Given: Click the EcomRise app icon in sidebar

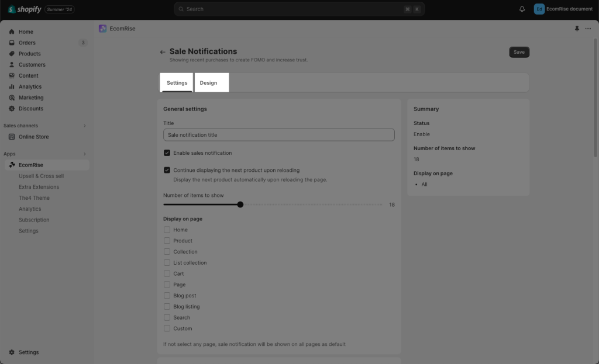Looking at the screenshot, I should (x=12, y=165).
